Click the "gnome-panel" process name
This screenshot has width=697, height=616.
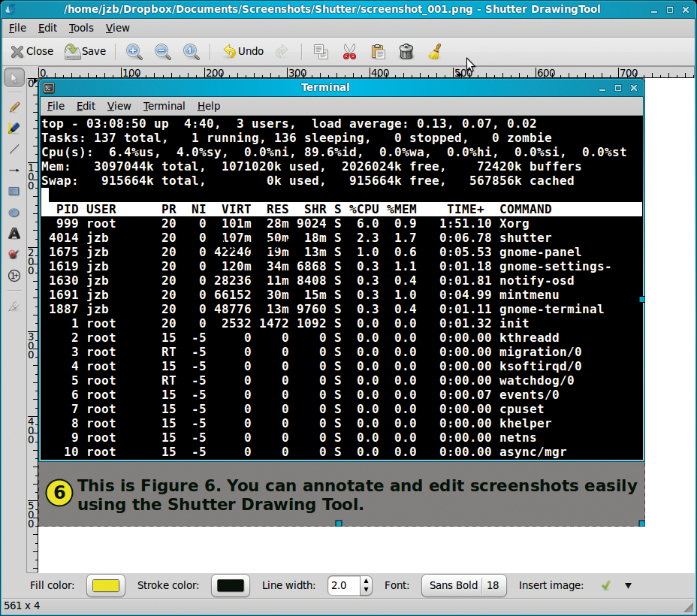click(x=540, y=252)
